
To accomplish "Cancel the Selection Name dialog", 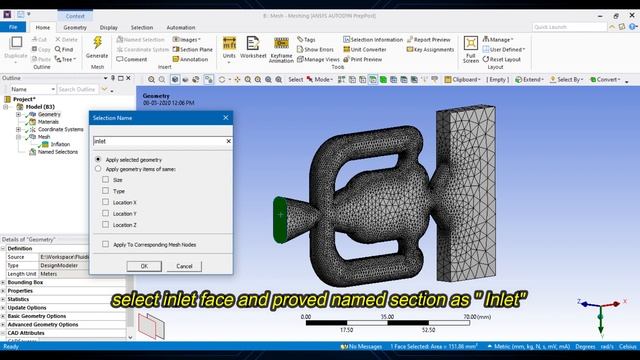I will pyautogui.click(x=184, y=266).
